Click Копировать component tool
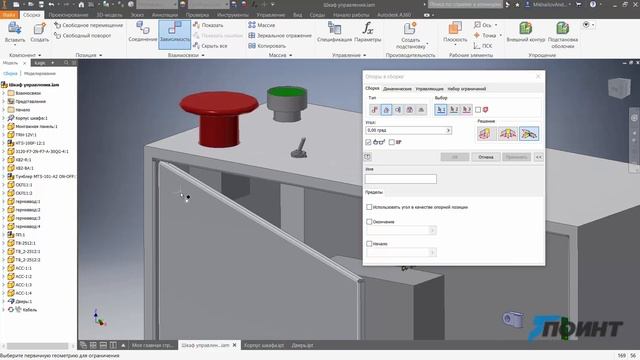This screenshot has height=360, width=640. (x=267, y=46)
